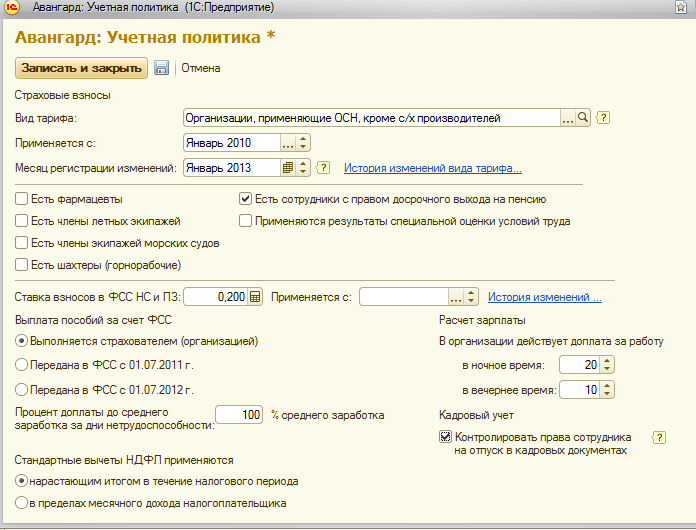
Task: Click empty Применяется с date field
Action: click(404, 297)
